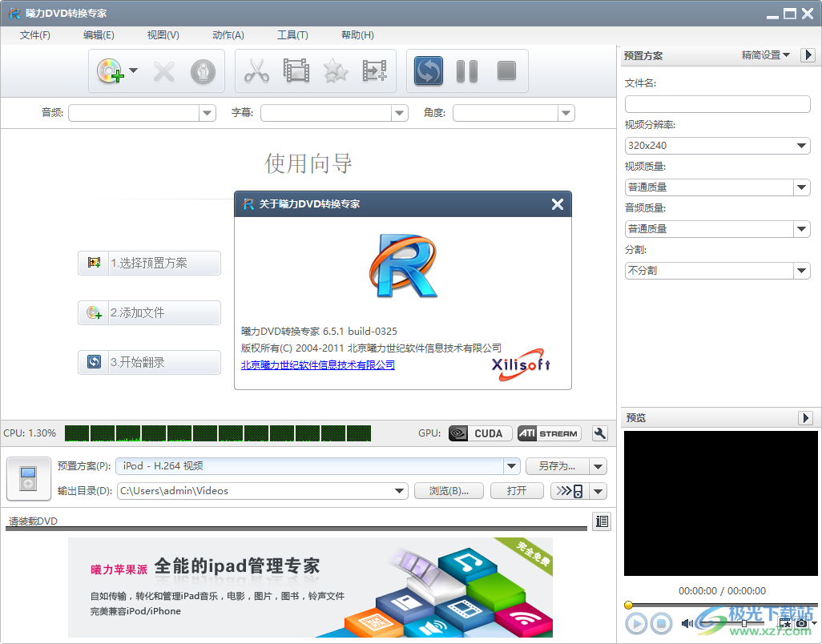822x644 pixels.
Task: Click the film-strip edit toolbar icon
Action: coord(296,70)
